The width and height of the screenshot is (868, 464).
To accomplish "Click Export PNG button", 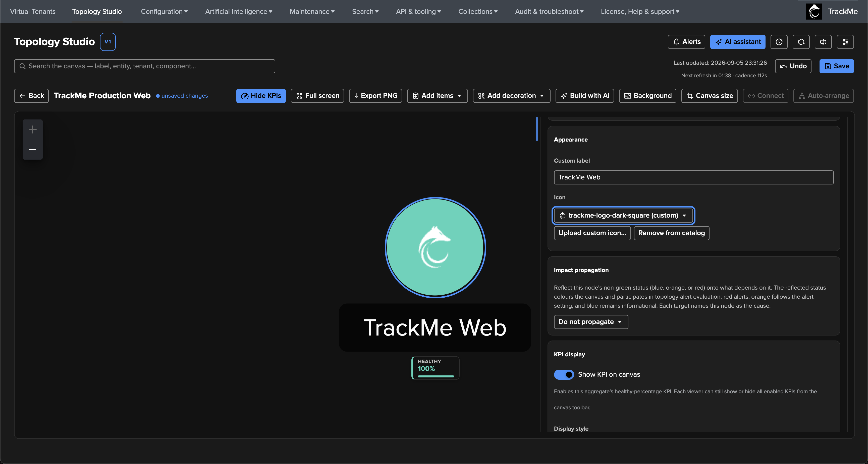I will click(x=375, y=96).
